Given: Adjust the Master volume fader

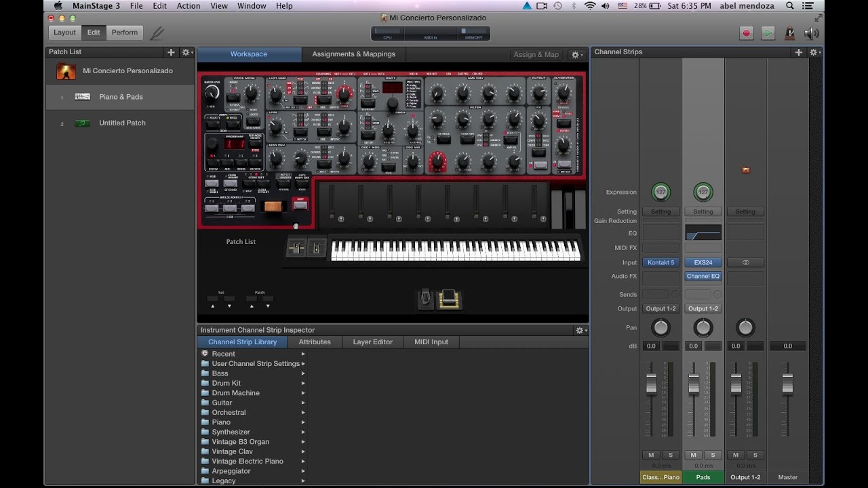Looking at the screenshot, I should 787,385.
